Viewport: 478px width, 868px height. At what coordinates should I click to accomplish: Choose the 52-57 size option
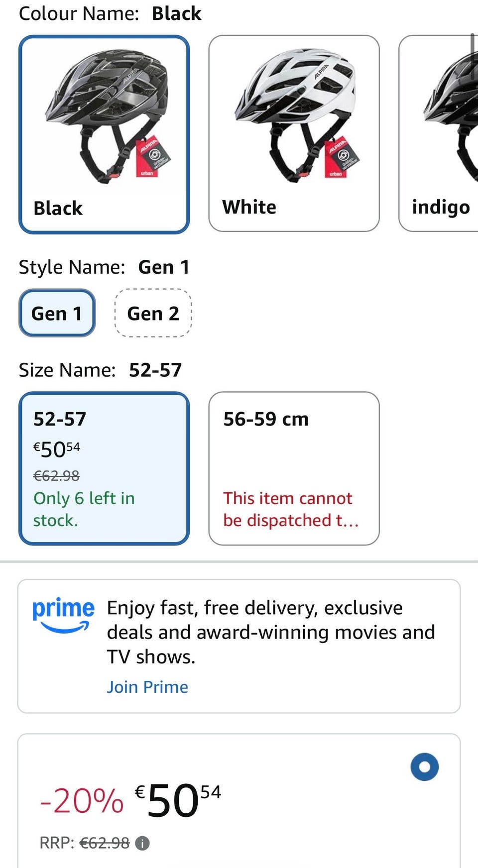tap(104, 468)
